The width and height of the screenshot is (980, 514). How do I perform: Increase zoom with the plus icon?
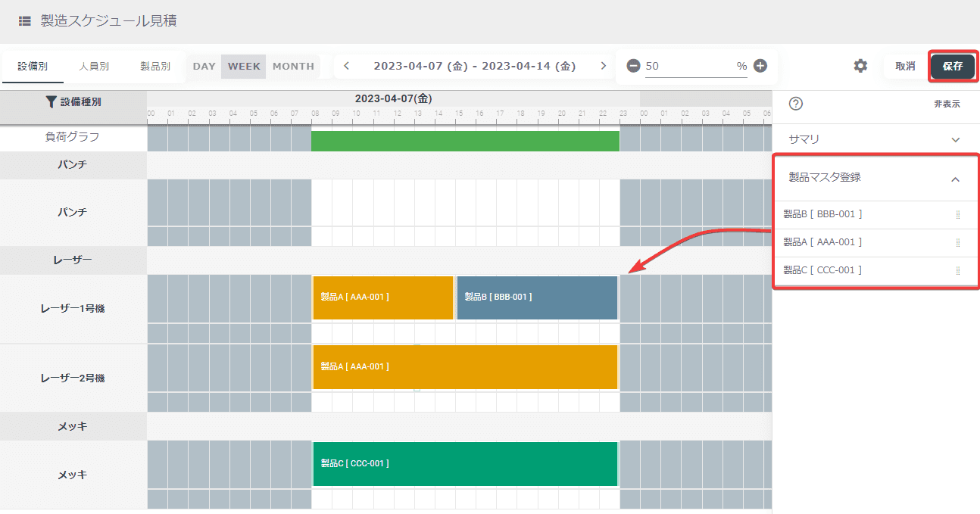pos(760,66)
